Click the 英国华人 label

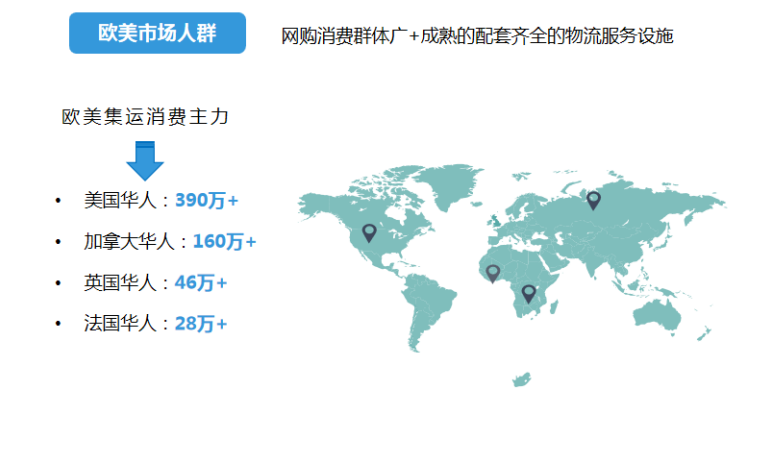[x=120, y=282]
